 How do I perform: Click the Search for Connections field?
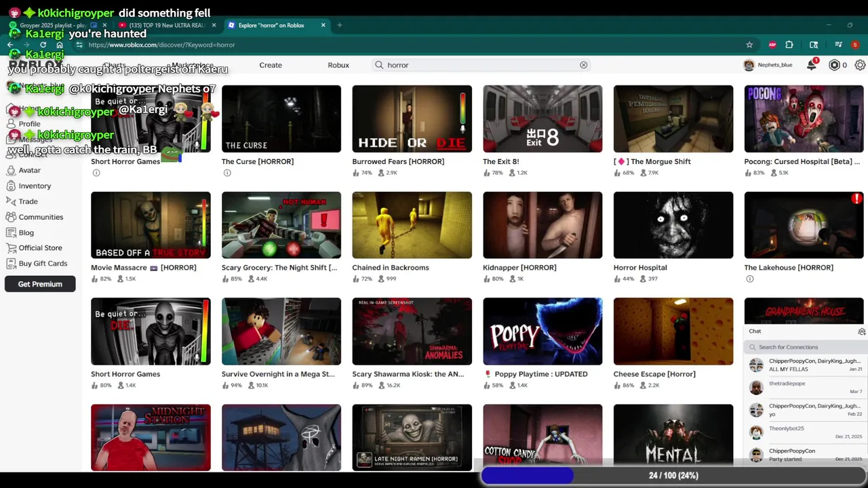pyautogui.click(x=806, y=347)
